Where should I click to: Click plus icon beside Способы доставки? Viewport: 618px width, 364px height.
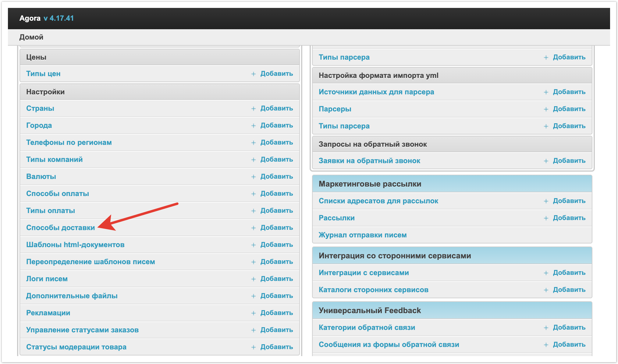253,228
